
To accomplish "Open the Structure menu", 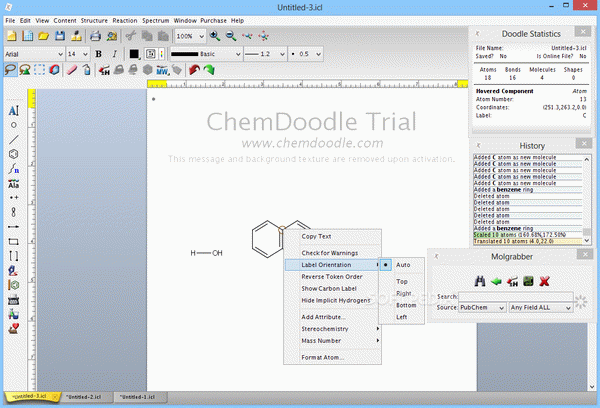I will coord(94,21).
